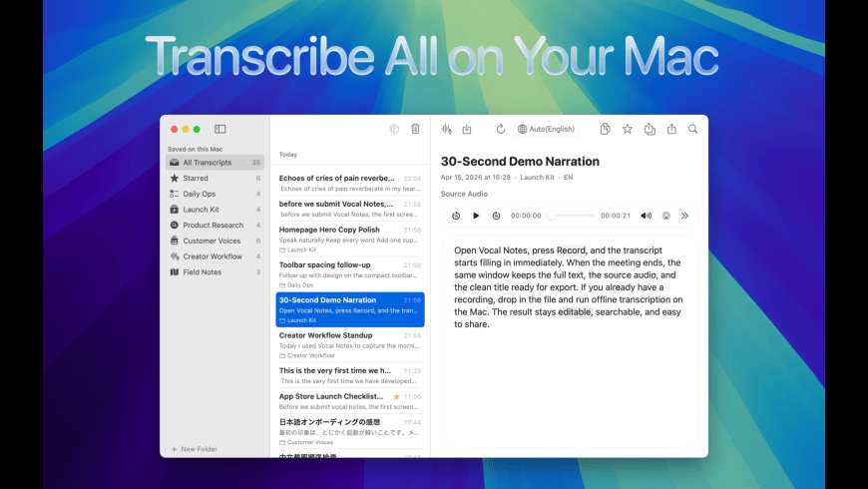Click the Product Research icon

(175, 225)
